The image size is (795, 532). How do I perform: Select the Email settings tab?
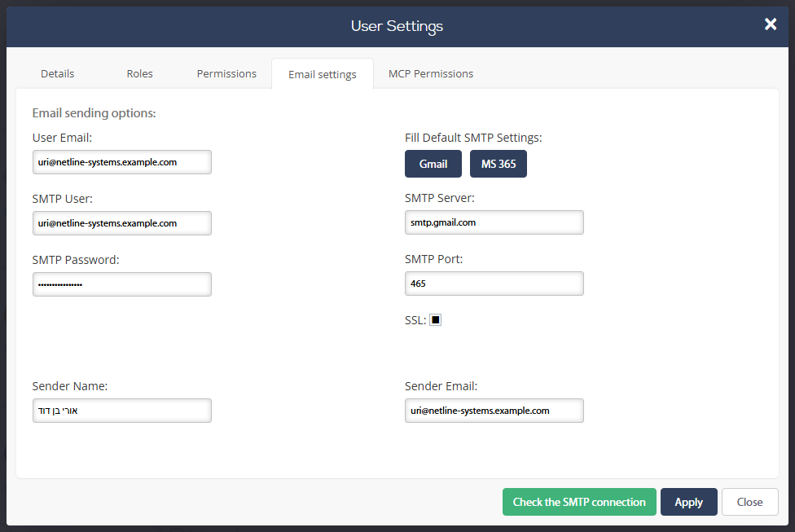[323, 74]
